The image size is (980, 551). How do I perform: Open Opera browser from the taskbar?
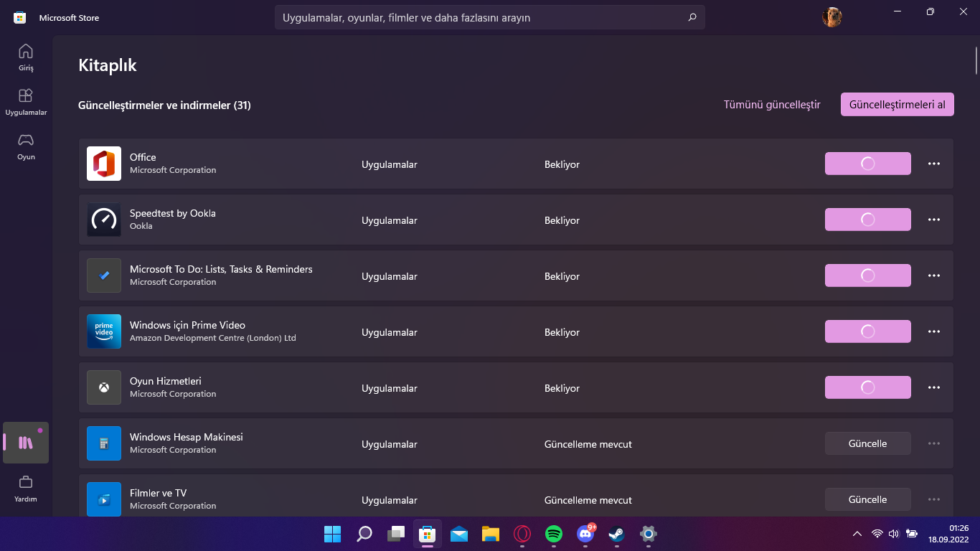coord(522,534)
